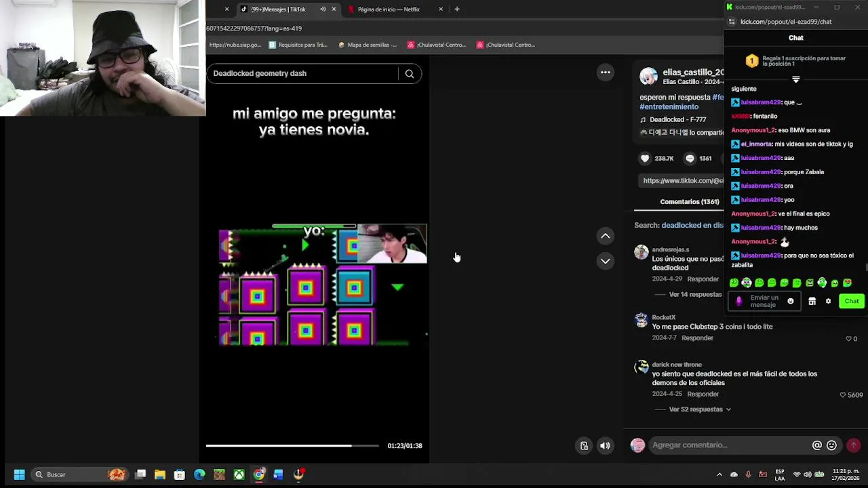This screenshot has height=488, width=868.
Task: Open emoji picker in Kick chat input
Action: click(x=790, y=302)
